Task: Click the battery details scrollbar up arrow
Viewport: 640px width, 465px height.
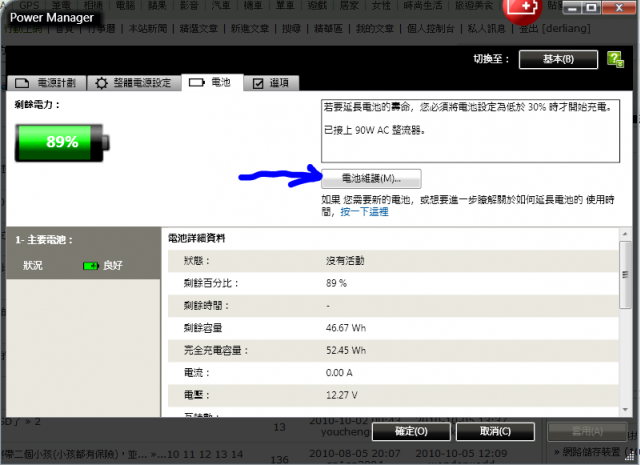Action: [625, 234]
